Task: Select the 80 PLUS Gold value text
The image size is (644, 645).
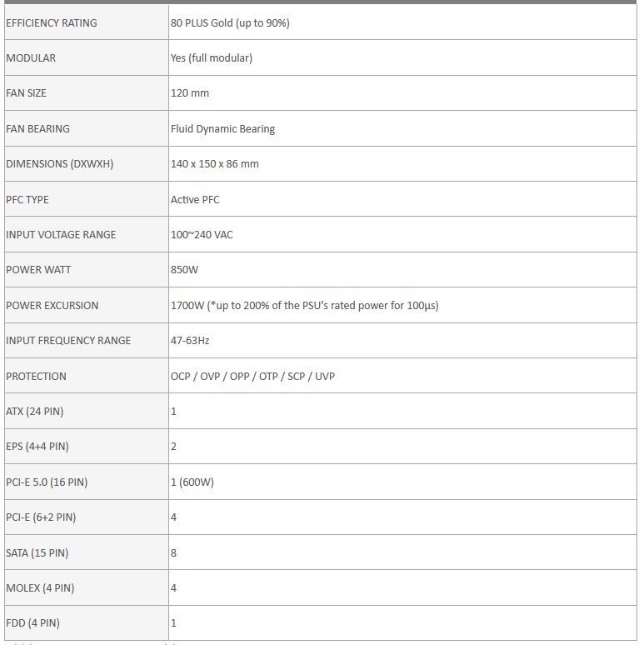Action: pos(230,23)
